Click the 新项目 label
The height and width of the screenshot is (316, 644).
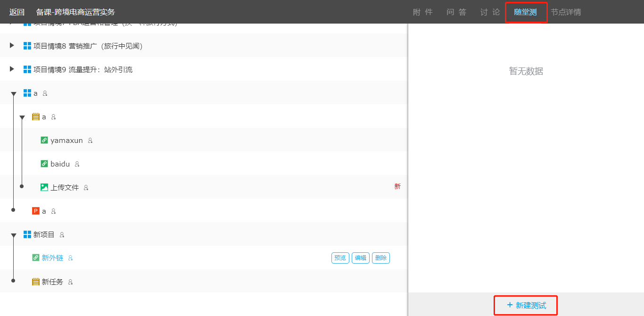(x=44, y=234)
